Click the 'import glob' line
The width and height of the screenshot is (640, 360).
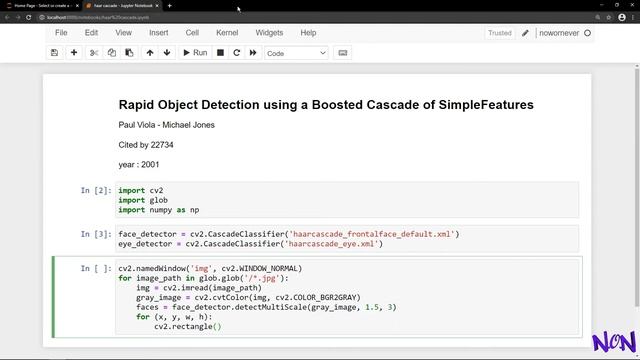[x=143, y=200]
